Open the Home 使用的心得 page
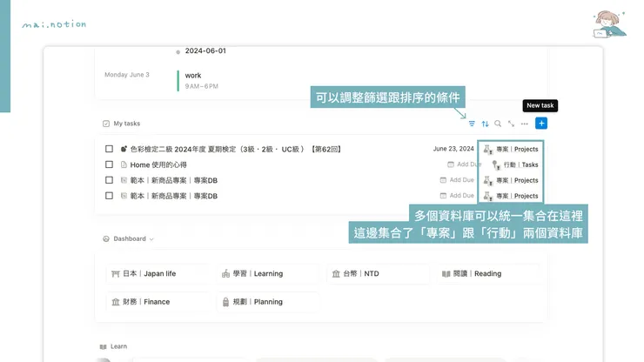The image size is (644, 362). point(158,164)
